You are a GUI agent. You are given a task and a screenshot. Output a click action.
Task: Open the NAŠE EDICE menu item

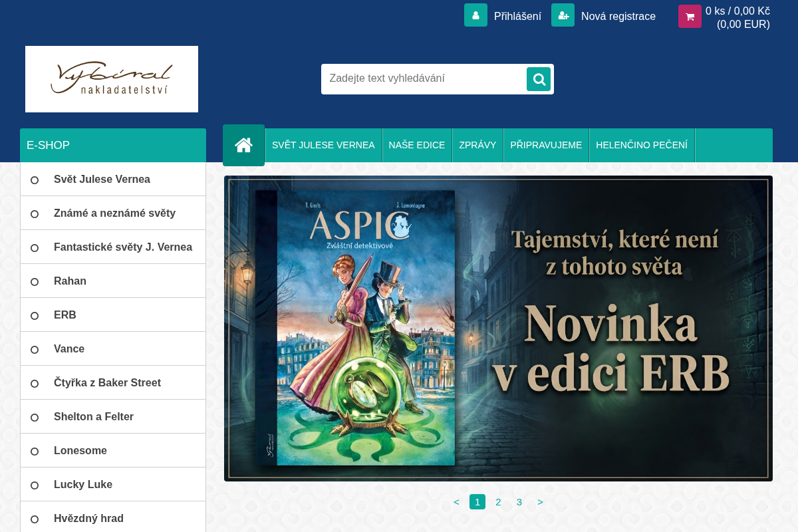[x=417, y=145]
